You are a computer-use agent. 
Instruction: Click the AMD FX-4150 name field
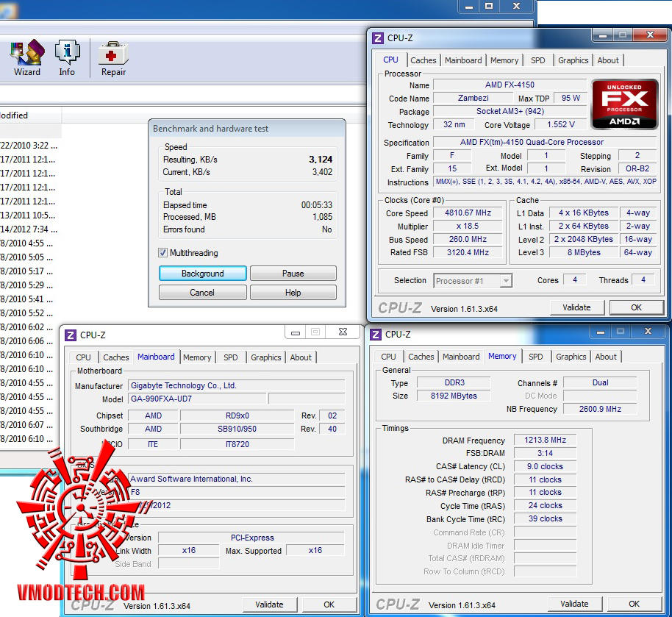coord(510,85)
